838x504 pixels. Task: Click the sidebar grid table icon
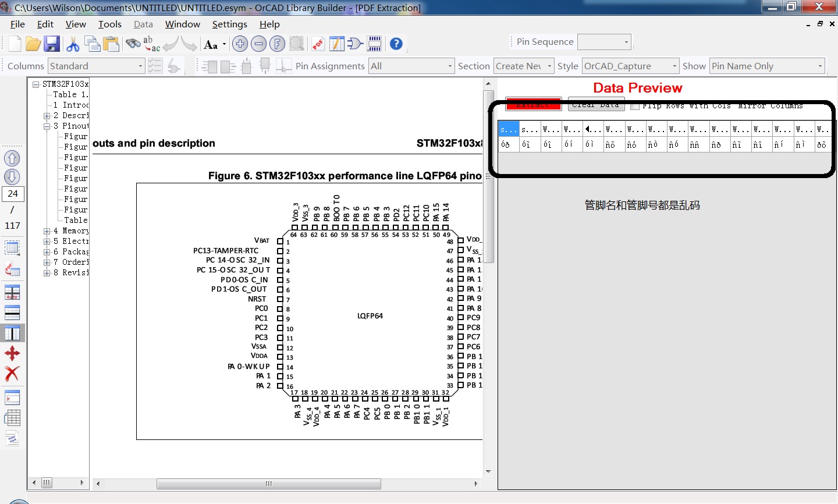[12, 418]
